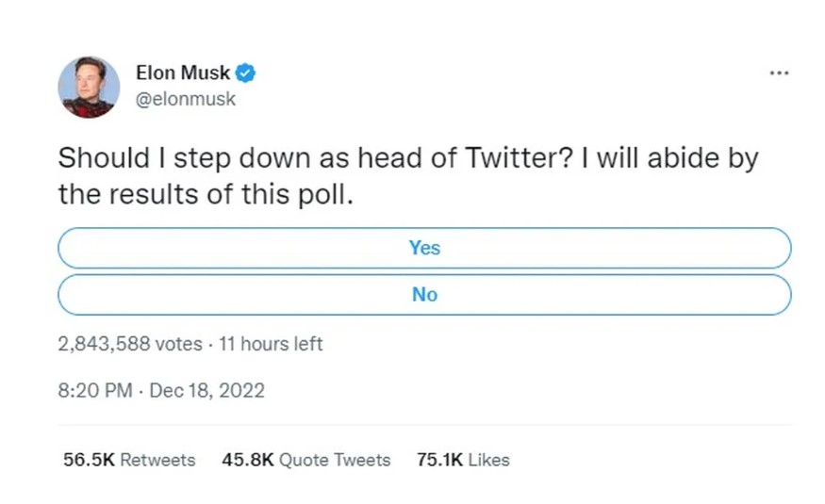View the 45.8K Quote Tweets list
Viewport: 825px width, 504px height.
(305, 460)
